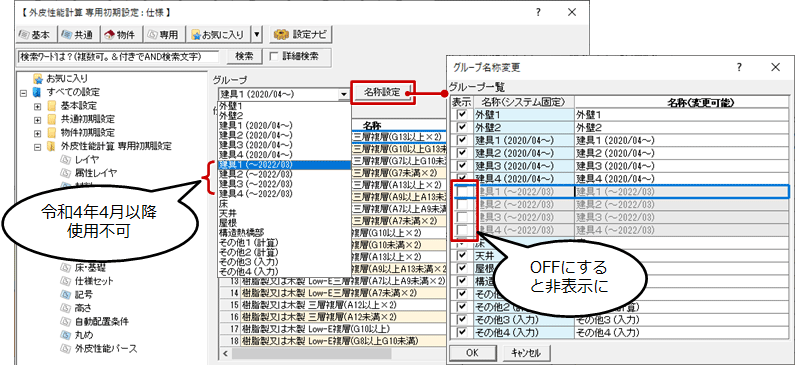Open the arrow menu beside お気に入り button
This screenshot has height=365, width=795.
(257, 35)
